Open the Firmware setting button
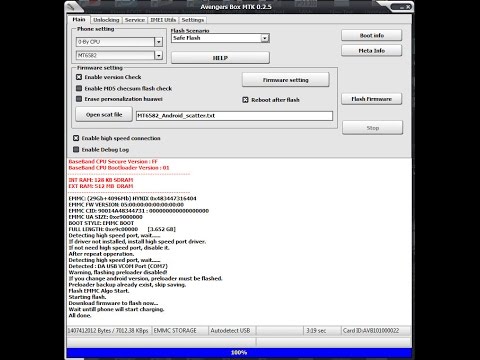Viewport: 480px width, 360px height. click(286, 80)
